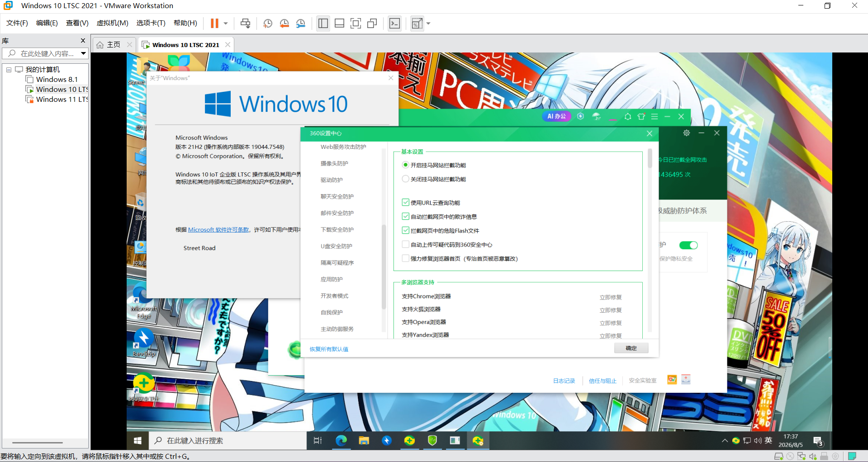The height and width of the screenshot is (462, 868).
Task: Click the 360 settings content vertical scrollbar
Action: pyautogui.click(x=650, y=158)
